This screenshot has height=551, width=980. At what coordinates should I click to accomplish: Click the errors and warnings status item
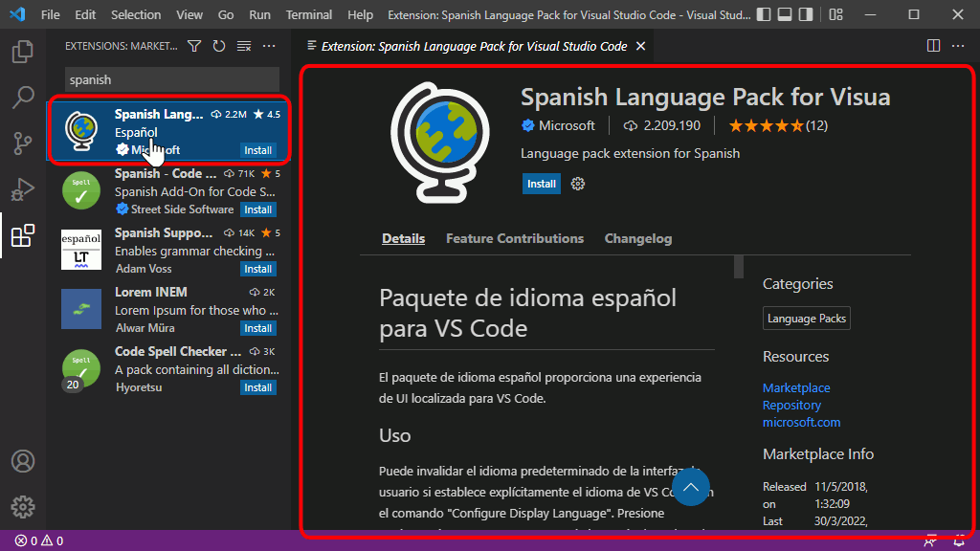tap(38, 540)
